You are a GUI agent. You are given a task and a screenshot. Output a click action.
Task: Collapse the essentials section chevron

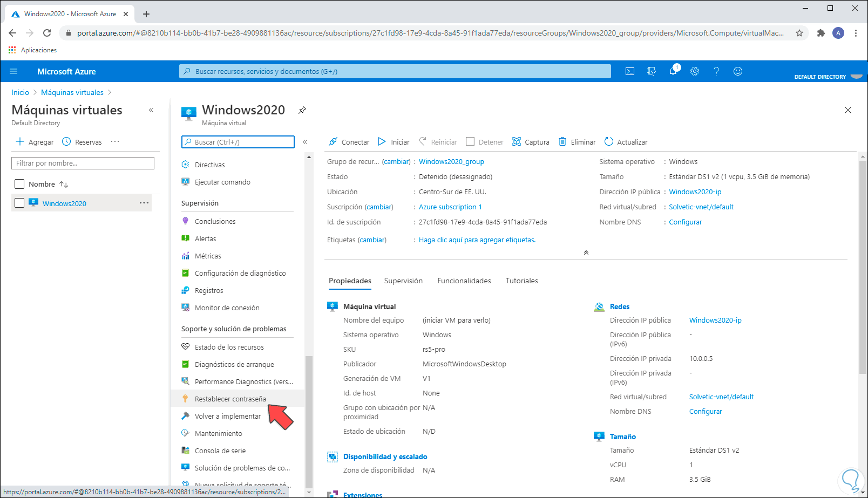[x=586, y=253]
